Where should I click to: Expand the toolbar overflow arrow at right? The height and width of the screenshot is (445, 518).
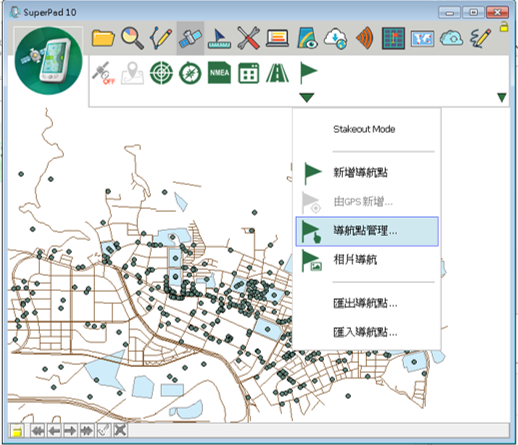[x=502, y=98]
